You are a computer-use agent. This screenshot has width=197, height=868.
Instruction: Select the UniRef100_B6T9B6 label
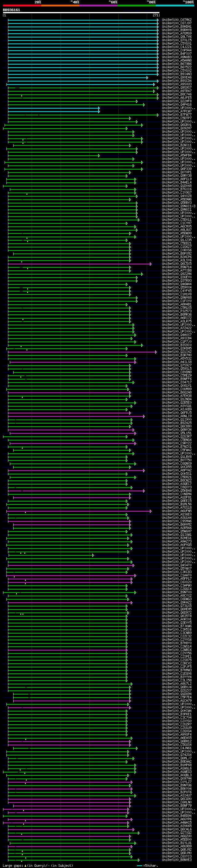click(176, 64)
